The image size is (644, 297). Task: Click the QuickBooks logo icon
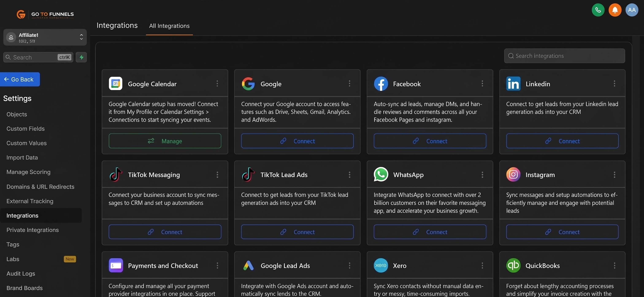click(x=513, y=265)
